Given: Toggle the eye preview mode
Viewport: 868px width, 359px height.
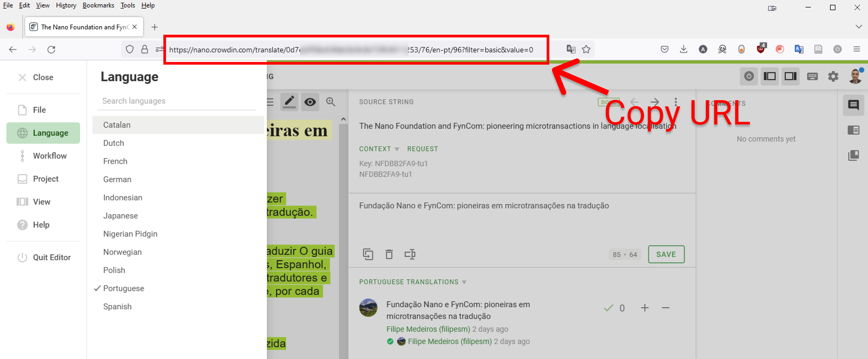Looking at the screenshot, I should (310, 102).
